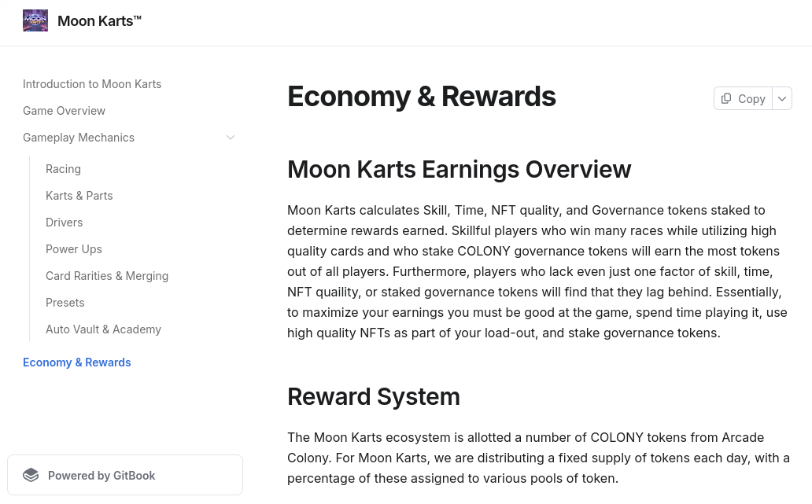Click the GitBook logo icon
812x504 pixels.
31,475
